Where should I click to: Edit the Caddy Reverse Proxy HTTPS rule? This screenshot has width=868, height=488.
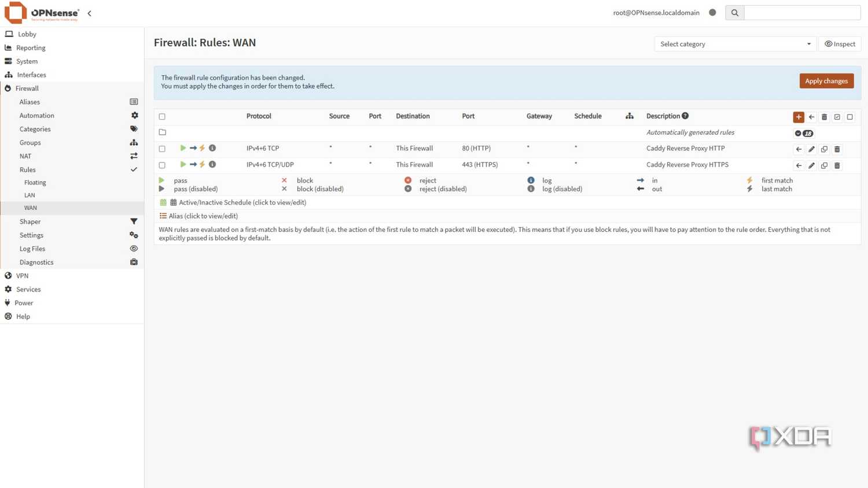tap(811, 165)
